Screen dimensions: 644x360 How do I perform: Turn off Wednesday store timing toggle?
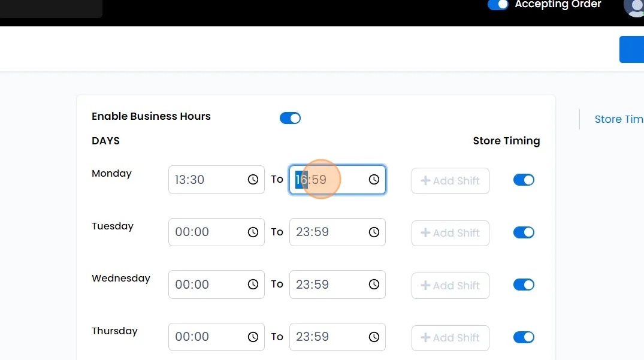[524, 285]
